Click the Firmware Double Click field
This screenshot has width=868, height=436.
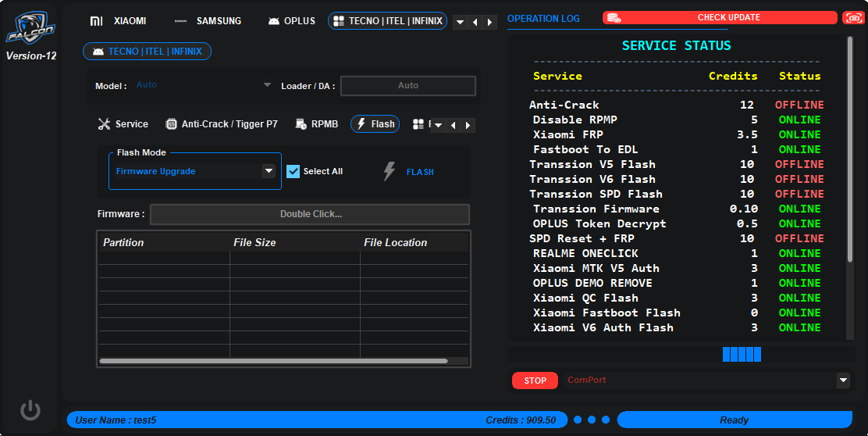(310, 214)
